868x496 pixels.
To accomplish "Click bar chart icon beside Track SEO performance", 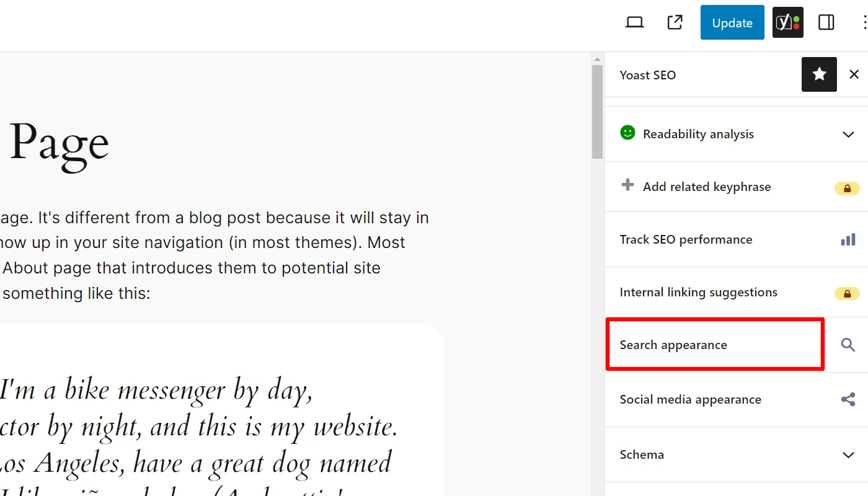I will (848, 239).
